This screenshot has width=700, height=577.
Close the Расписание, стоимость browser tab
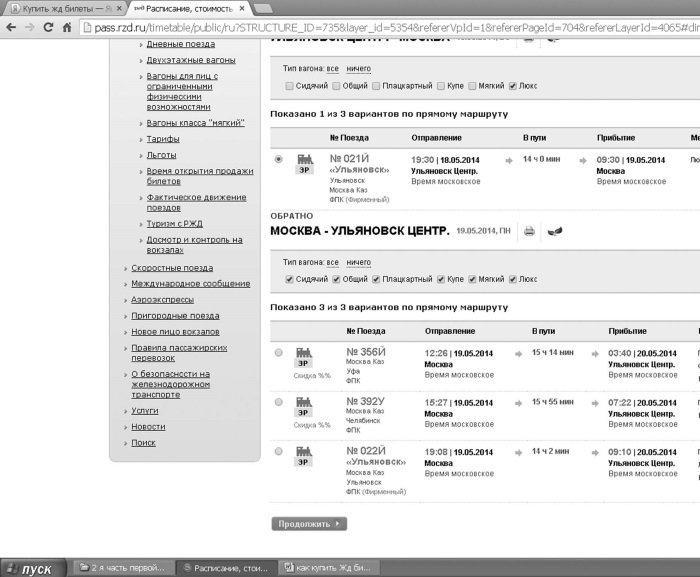pos(242,8)
